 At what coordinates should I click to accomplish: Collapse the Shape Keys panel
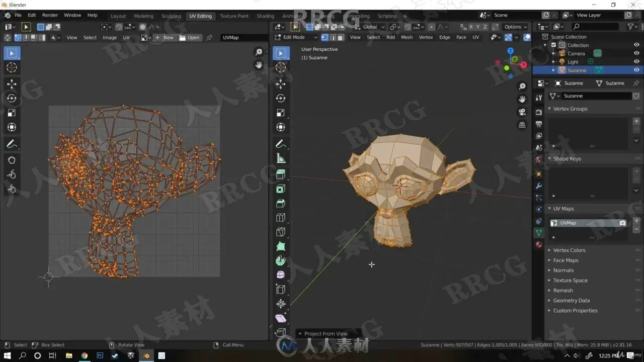549,159
